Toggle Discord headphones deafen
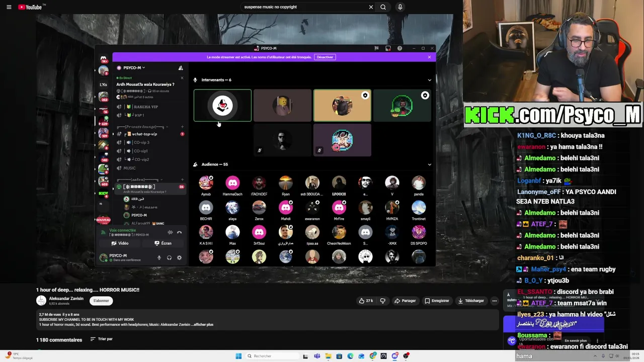This screenshot has height=362, width=644. click(x=169, y=258)
